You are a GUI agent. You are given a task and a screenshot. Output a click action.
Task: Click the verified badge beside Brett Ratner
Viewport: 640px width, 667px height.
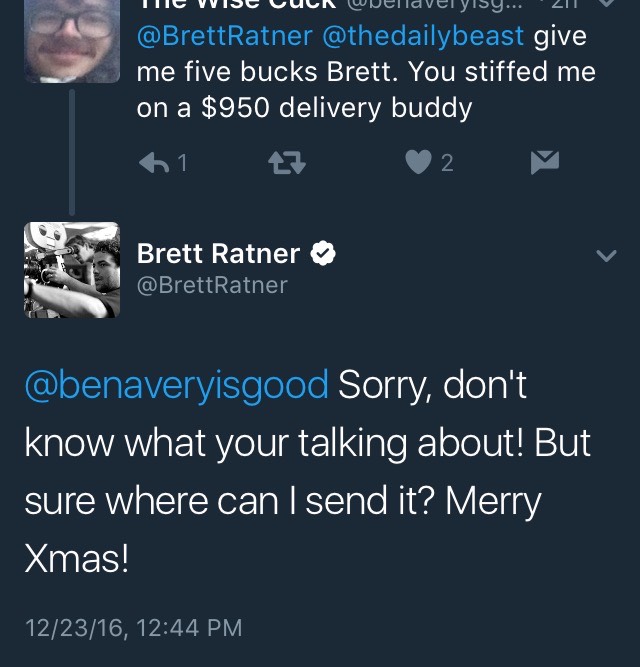323,254
